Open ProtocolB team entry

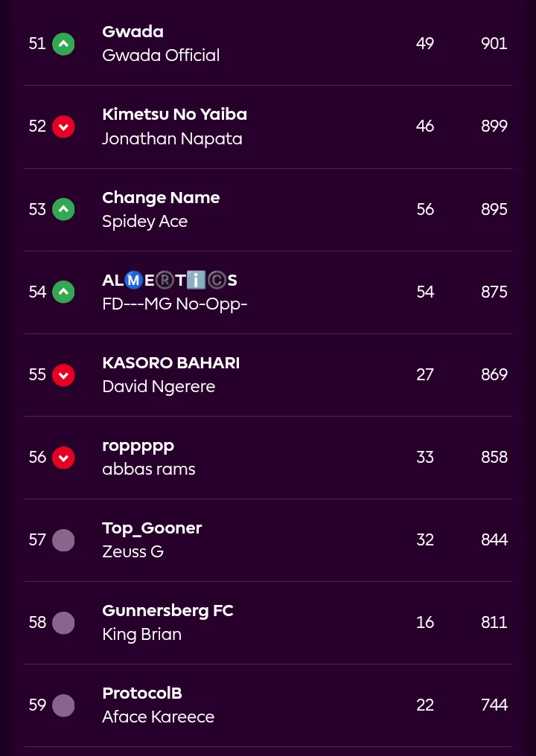141,693
